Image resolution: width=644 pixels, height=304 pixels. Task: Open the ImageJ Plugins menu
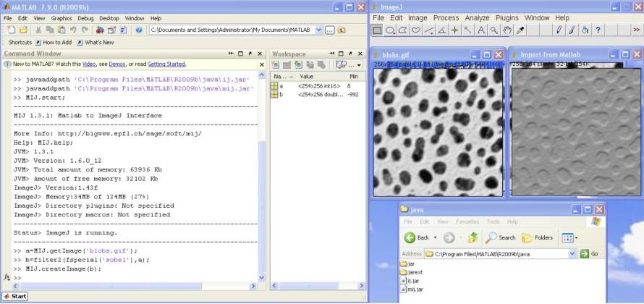coord(507,17)
